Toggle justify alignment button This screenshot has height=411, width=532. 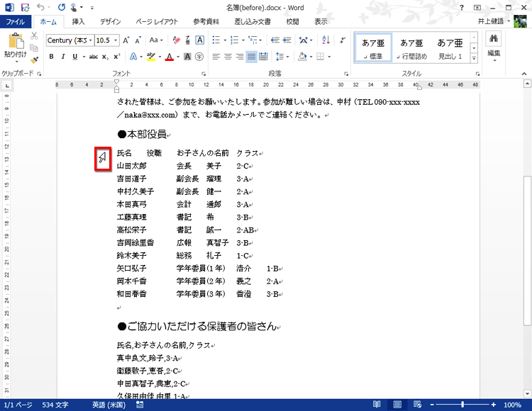pos(251,57)
